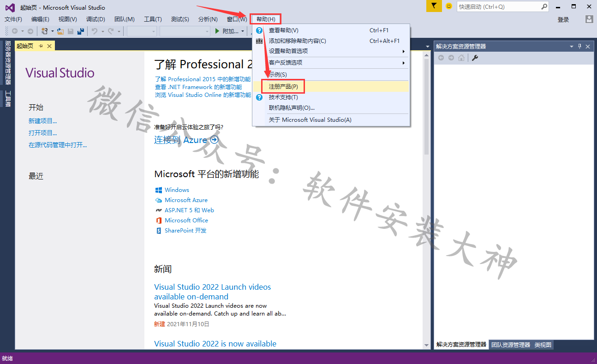Open the Solution Configurations combo box
This screenshot has height=364, width=597.
(142, 31)
